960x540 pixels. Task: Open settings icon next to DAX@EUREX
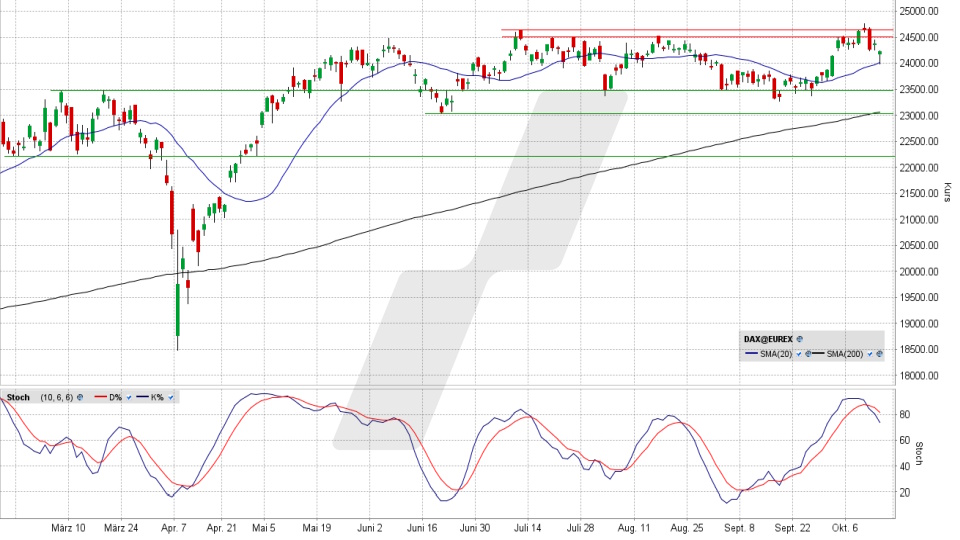(800, 340)
